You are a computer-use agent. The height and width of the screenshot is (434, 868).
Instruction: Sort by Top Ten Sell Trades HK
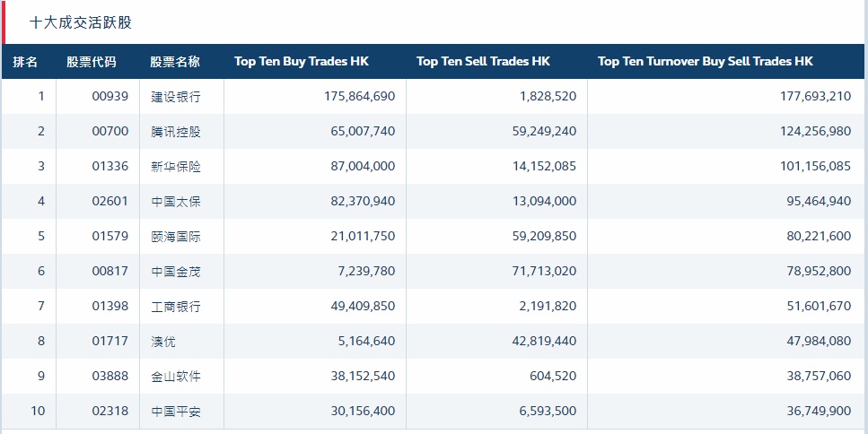click(x=483, y=62)
